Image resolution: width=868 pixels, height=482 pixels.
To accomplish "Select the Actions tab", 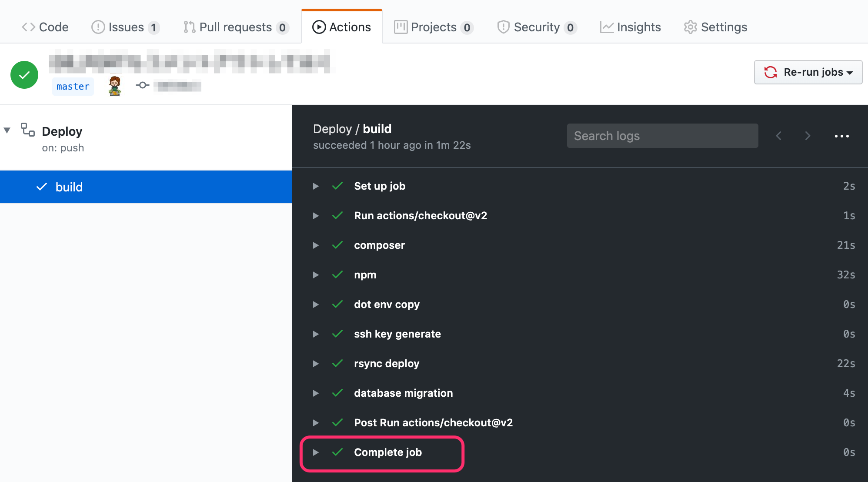I will click(x=342, y=27).
